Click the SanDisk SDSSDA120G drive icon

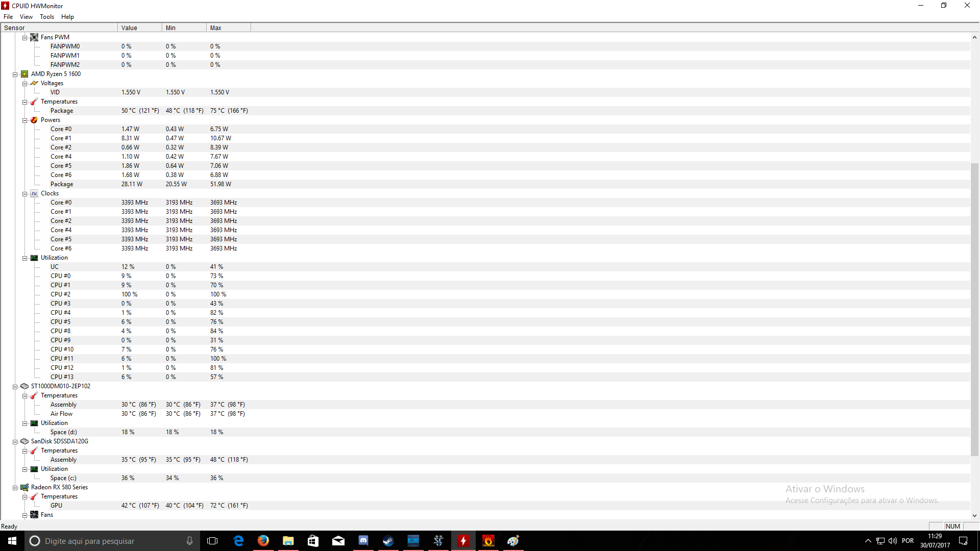coord(24,441)
